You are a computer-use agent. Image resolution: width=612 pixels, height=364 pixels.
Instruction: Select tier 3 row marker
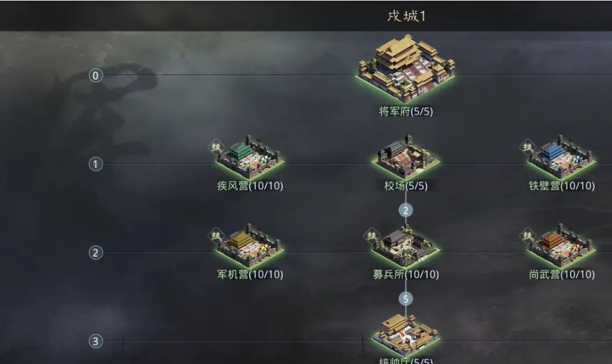pos(96,341)
